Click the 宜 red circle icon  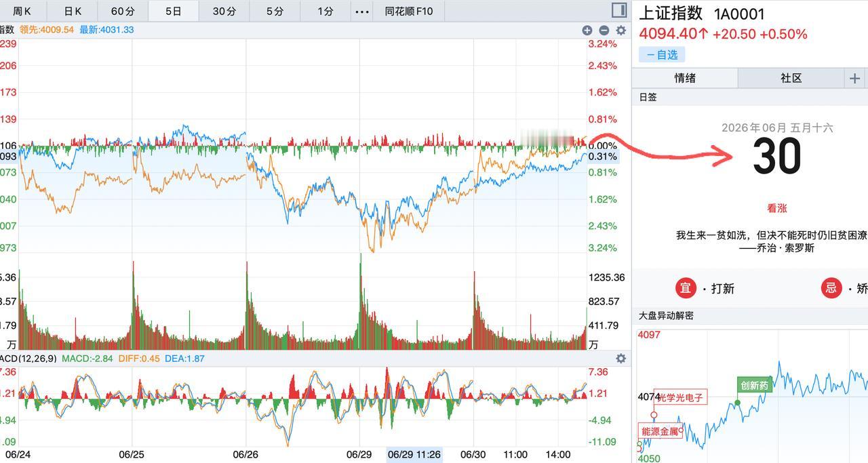coord(686,288)
